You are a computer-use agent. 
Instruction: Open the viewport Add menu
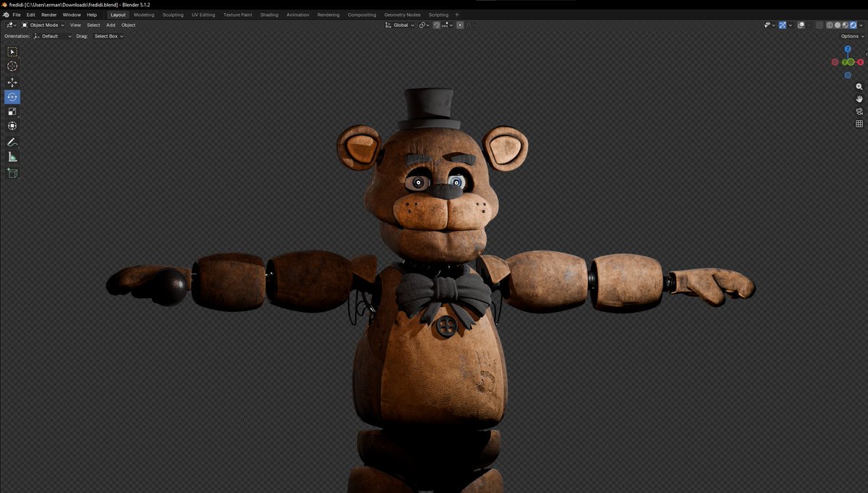tap(111, 25)
